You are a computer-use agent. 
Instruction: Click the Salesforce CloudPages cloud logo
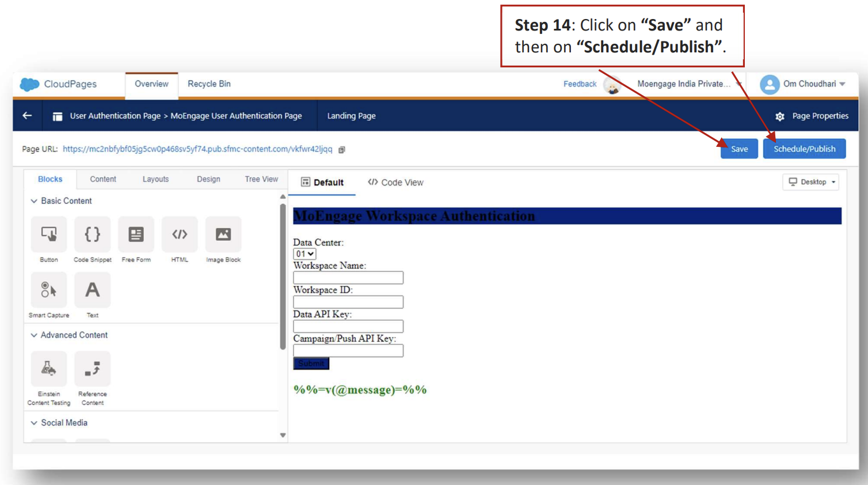tap(29, 84)
